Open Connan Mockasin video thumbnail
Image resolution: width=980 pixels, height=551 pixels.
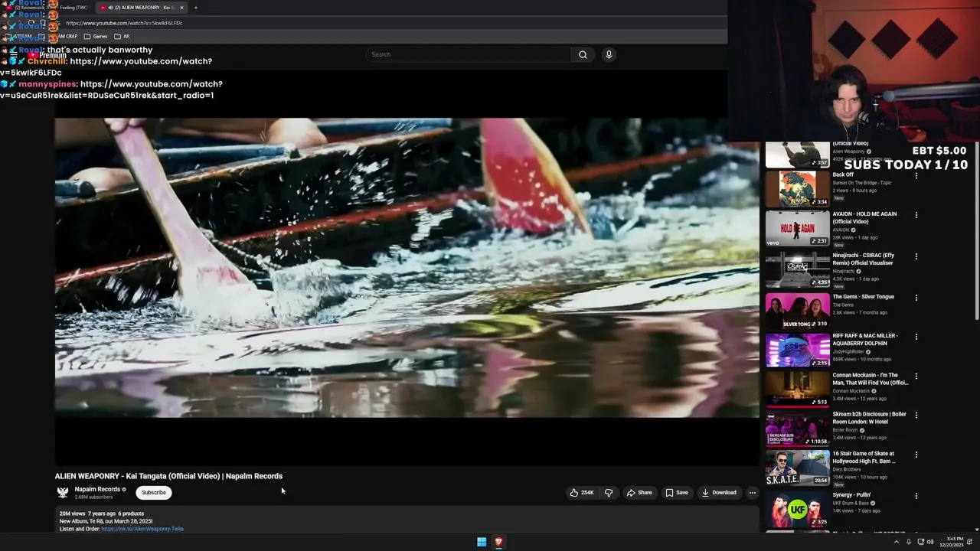coord(798,389)
